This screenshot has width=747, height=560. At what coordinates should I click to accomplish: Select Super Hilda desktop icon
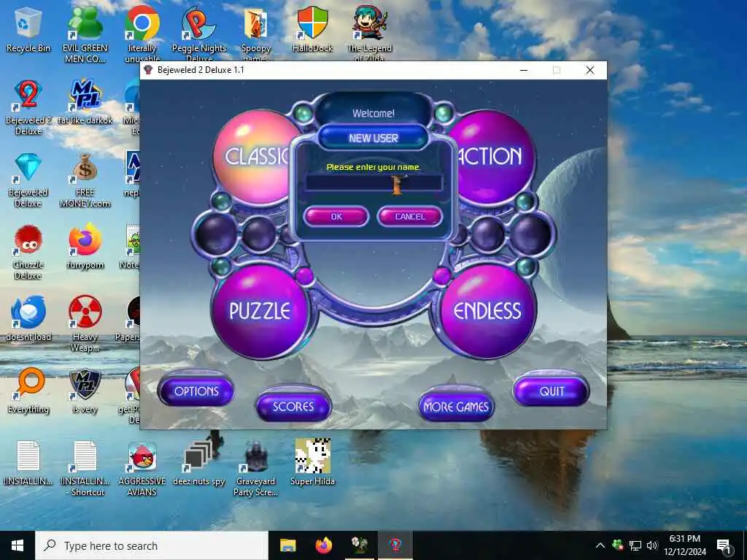point(312,463)
